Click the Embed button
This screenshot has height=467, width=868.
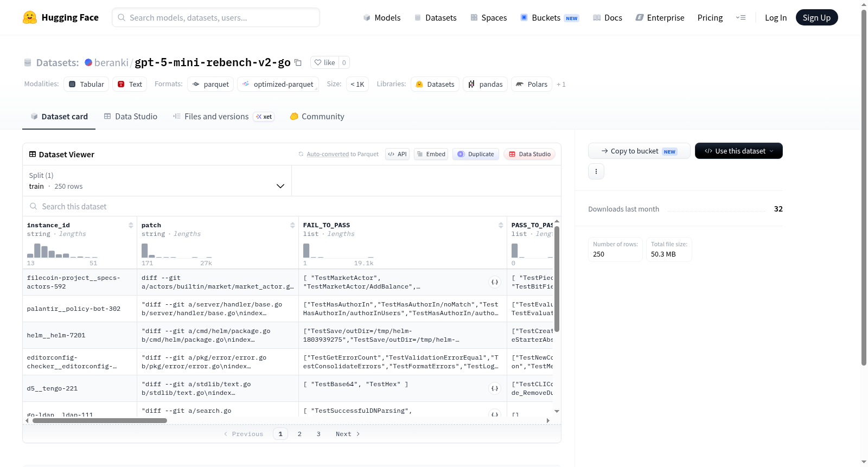431,154
